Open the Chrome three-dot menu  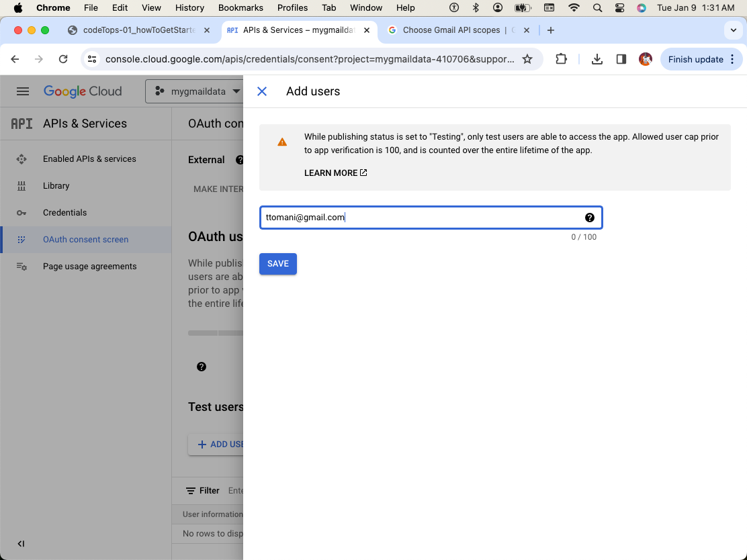coord(733,59)
